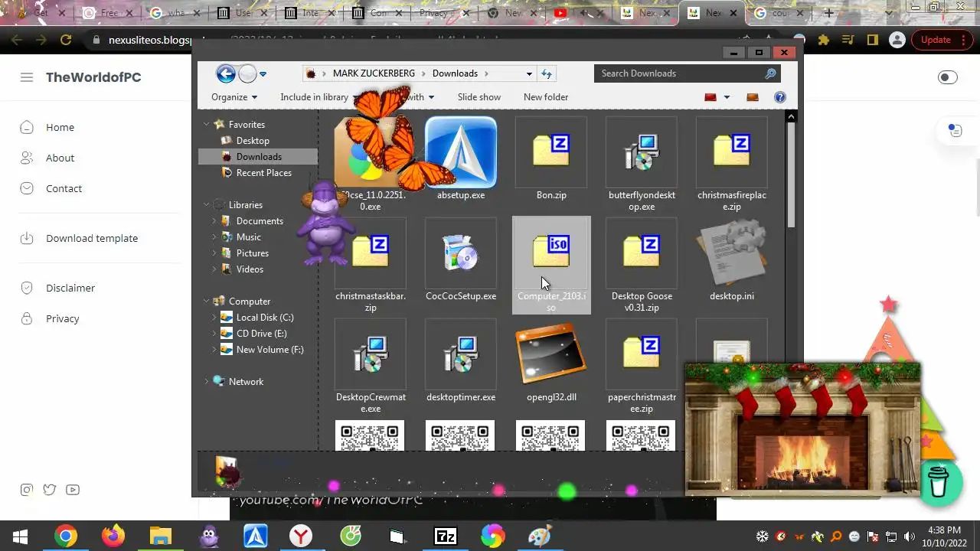
Task: Open 7-Zip from the taskbar
Action: pos(446,536)
